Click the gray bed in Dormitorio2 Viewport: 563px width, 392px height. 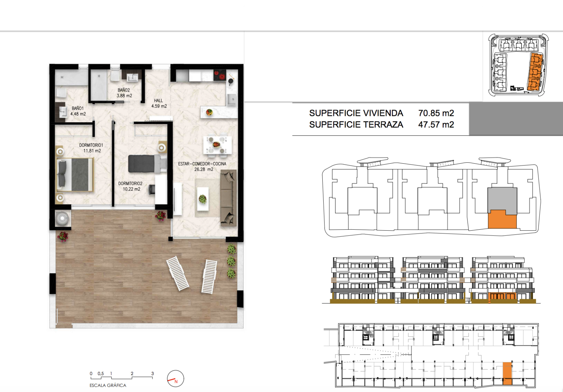pos(144,164)
